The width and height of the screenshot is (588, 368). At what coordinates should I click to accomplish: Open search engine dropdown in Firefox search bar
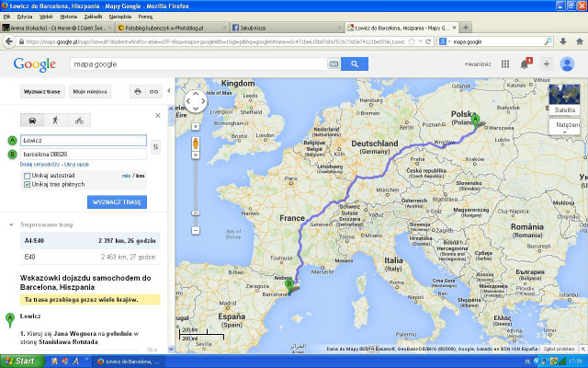(445, 41)
